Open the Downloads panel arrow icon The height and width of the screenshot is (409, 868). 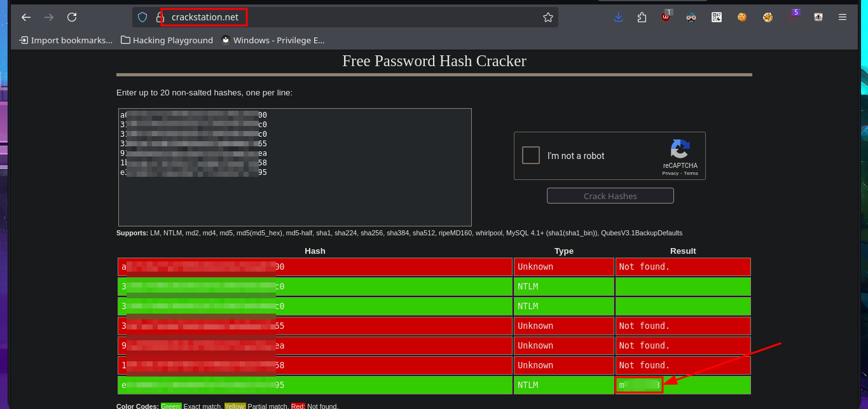(618, 17)
